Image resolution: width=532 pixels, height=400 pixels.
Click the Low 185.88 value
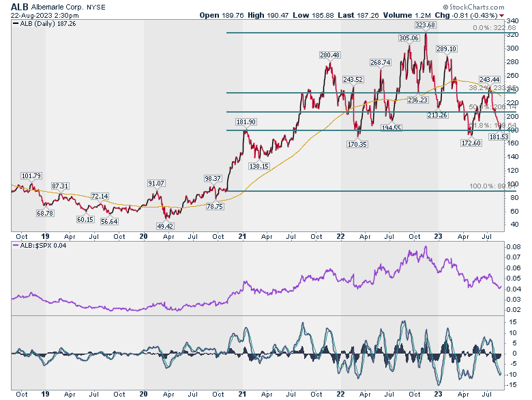click(x=313, y=15)
